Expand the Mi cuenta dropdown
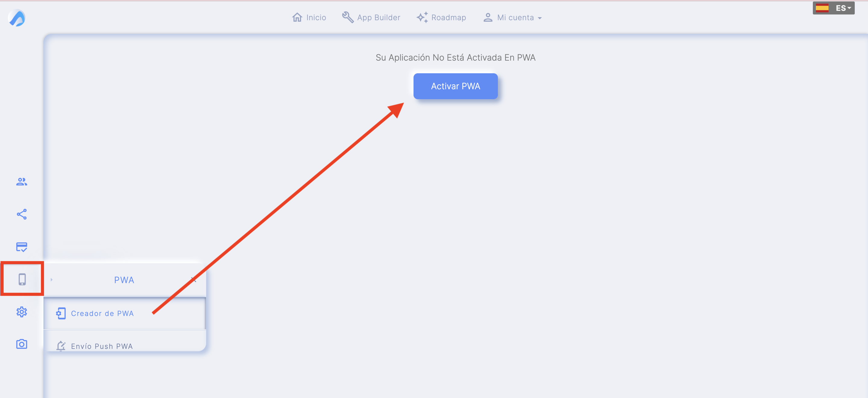The width and height of the screenshot is (868, 398). click(x=512, y=17)
